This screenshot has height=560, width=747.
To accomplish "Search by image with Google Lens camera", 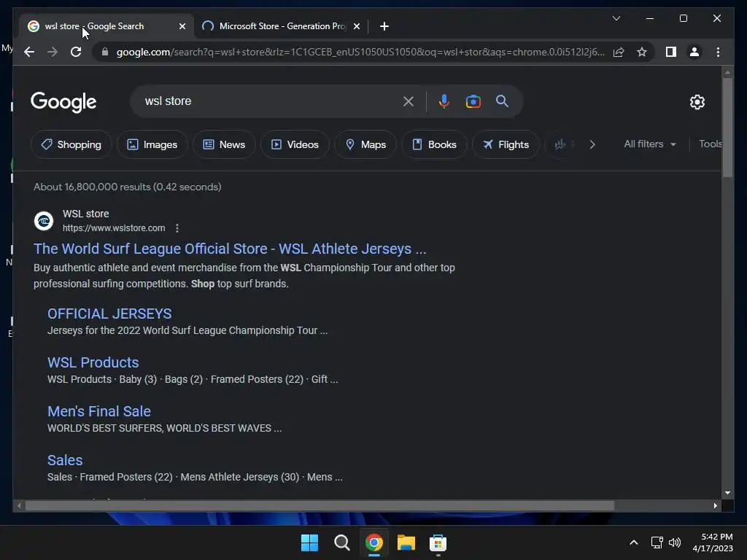I will tap(473, 101).
